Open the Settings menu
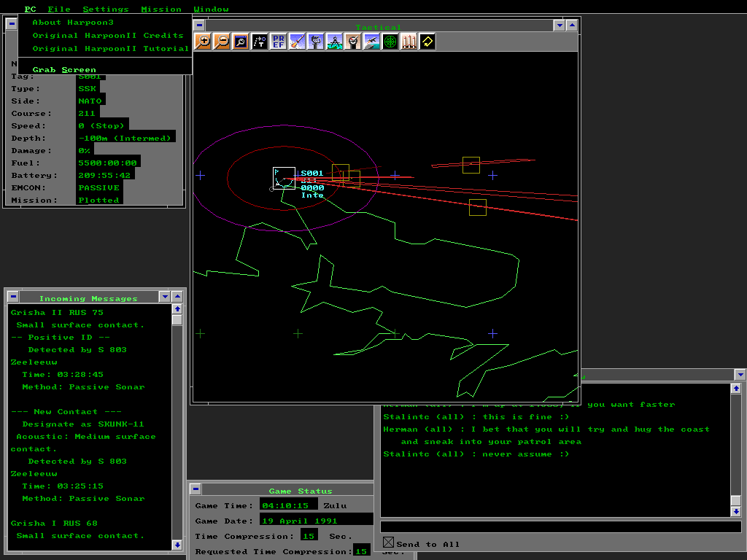This screenshot has height=560, width=747. click(x=105, y=9)
